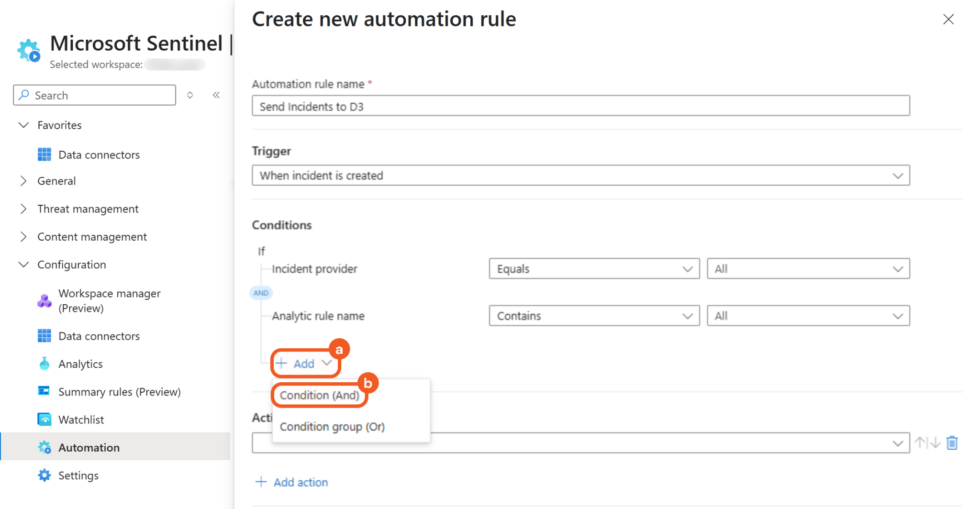Collapse the sidebar with double-chevron icon
This screenshot has height=509, width=980.
tap(216, 95)
